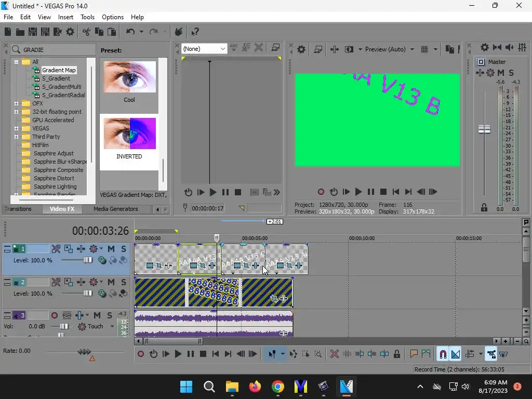The image size is (532, 399).
Task: Click the Save icon in the main toolbar
Action: tap(33, 32)
